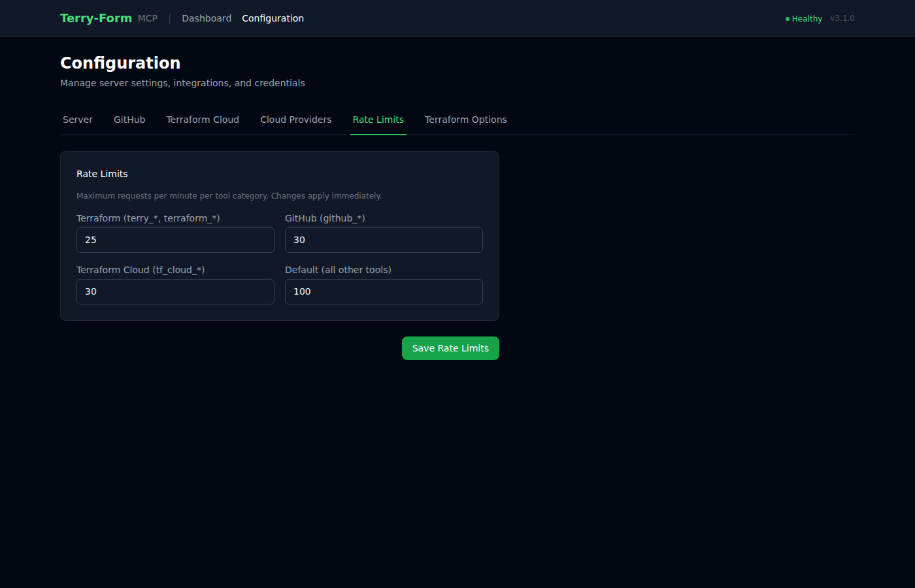Open the Dashboard page link

point(207,18)
